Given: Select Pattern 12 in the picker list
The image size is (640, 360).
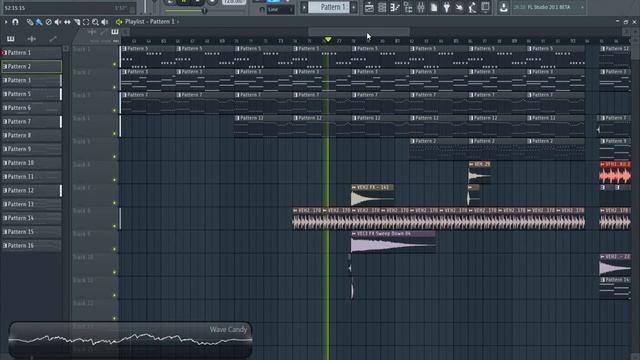Looking at the screenshot, I should pyautogui.click(x=31, y=191).
